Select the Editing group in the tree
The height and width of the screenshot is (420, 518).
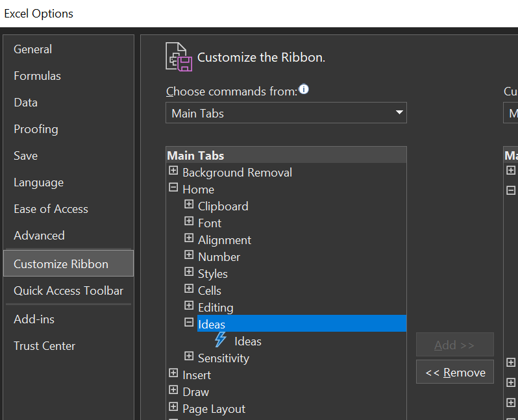click(216, 308)
